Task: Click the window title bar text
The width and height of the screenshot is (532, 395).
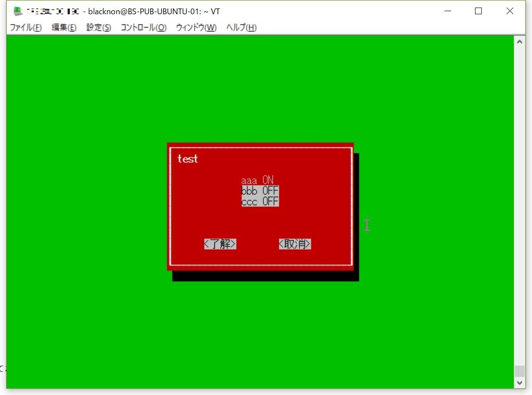Action: 153,11
